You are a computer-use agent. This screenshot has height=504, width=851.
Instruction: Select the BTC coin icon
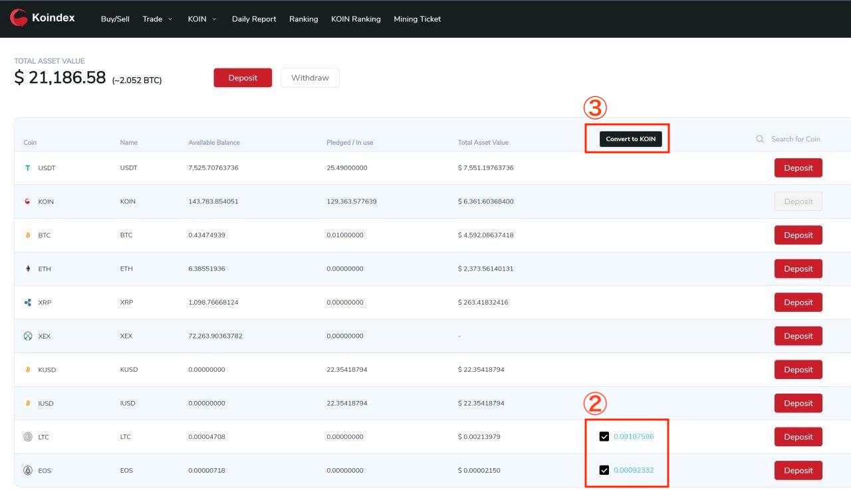[x=27, y=235]
